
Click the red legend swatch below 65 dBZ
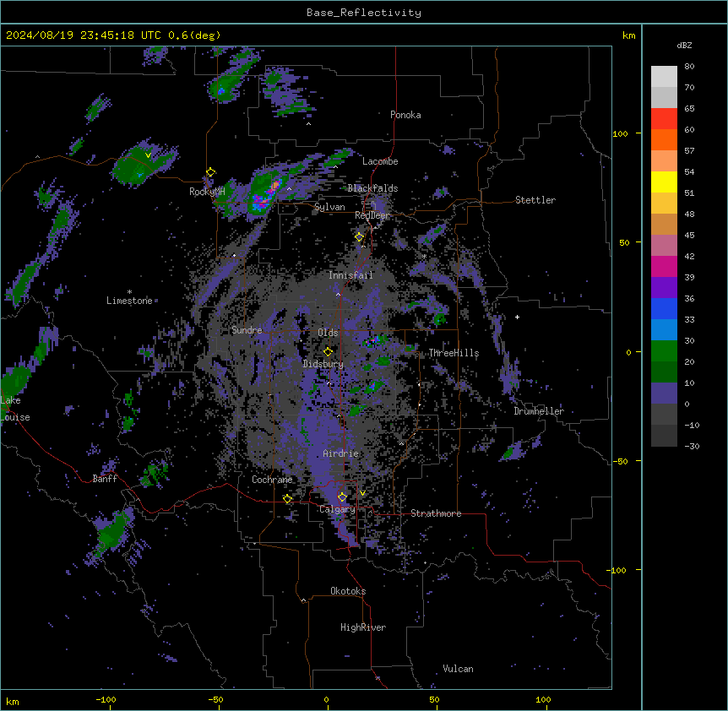pos(664,119)
